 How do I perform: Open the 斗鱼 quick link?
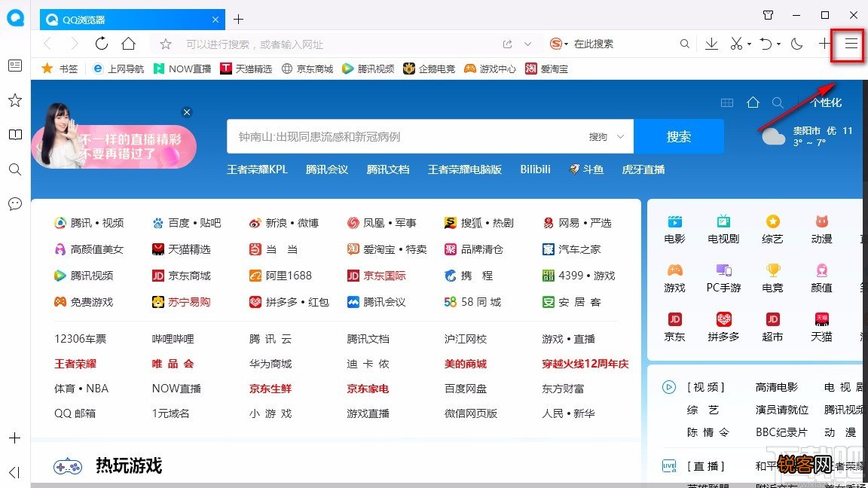[x=586, y=169]
